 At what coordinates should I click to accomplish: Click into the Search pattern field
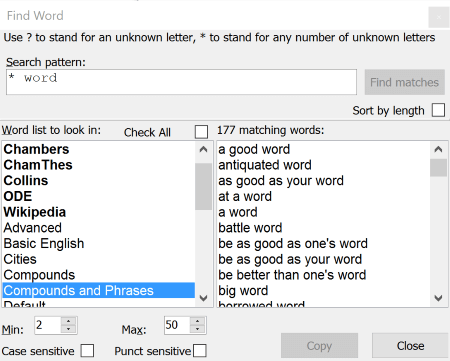click(181, 82)
